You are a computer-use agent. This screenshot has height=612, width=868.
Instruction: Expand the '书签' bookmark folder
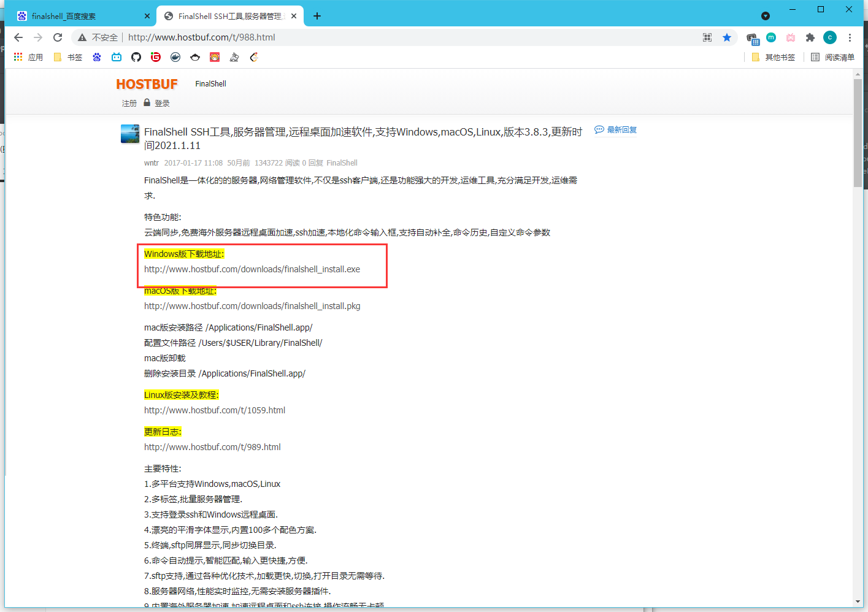(68, 57)
